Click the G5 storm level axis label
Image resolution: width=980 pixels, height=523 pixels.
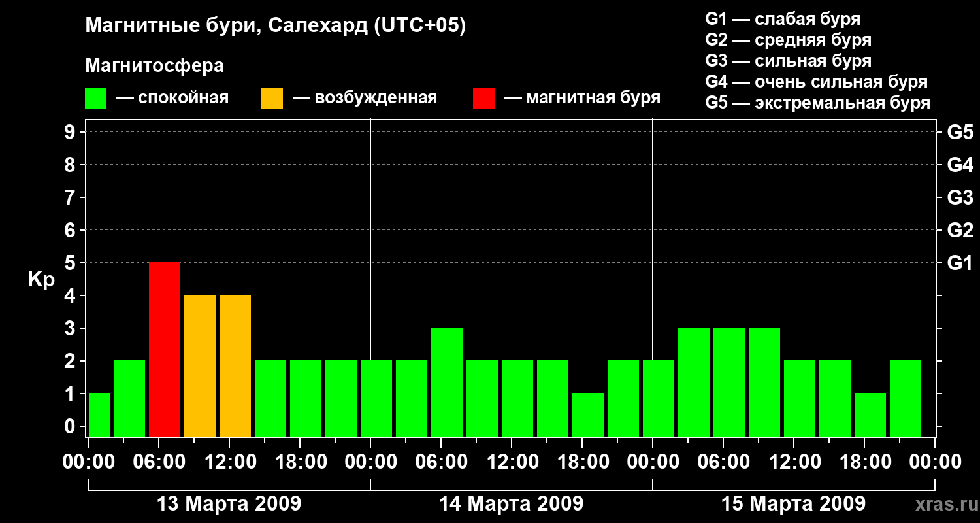point(960,133)
